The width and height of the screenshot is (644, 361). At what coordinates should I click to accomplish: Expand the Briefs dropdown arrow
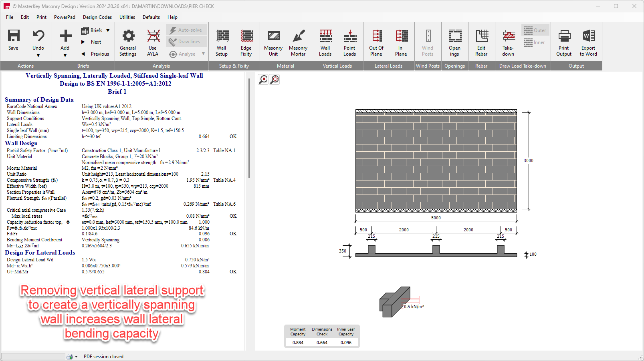click(x=108, y=30)
